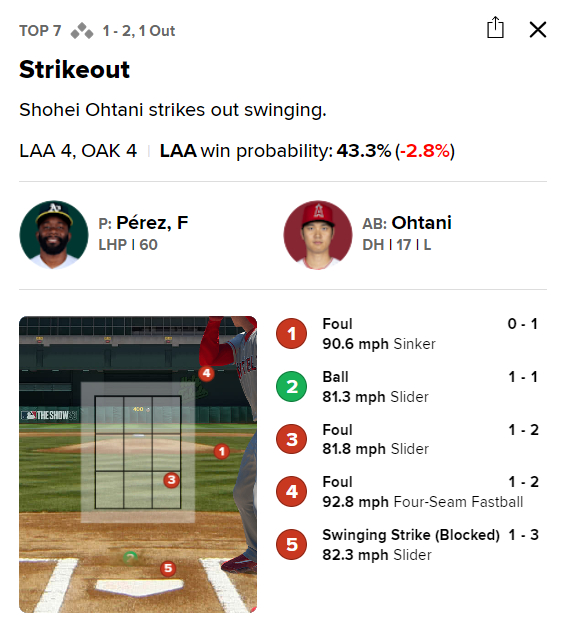Select pitch 1 red circle in pitch list
The width and height of the screenshot is (569, 632).
coord(291,334)
